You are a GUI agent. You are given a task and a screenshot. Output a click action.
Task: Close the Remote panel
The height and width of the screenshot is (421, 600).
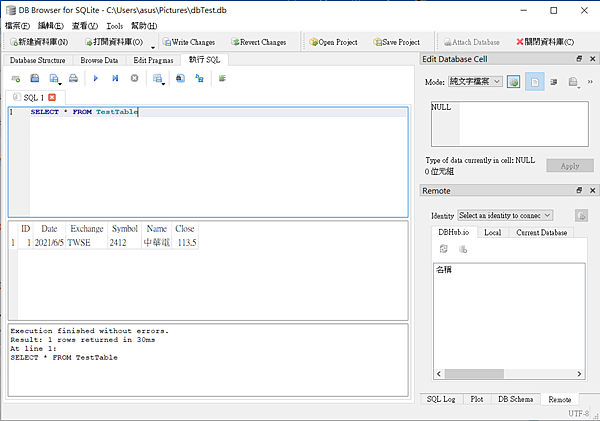593,190
